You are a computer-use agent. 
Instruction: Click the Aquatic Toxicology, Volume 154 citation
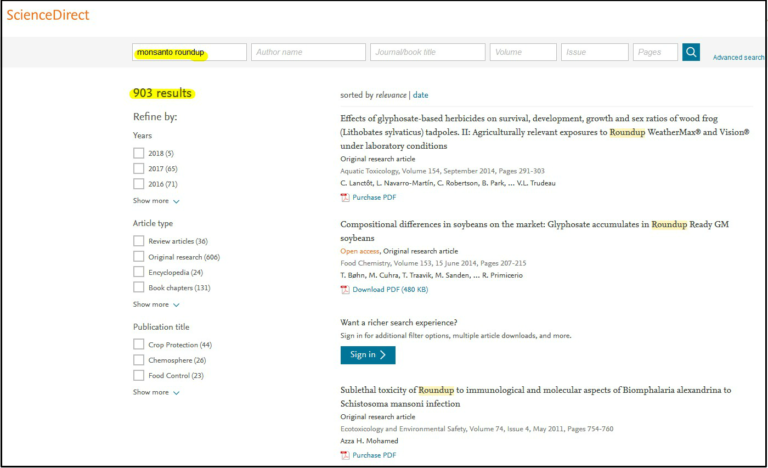(442, 171)
